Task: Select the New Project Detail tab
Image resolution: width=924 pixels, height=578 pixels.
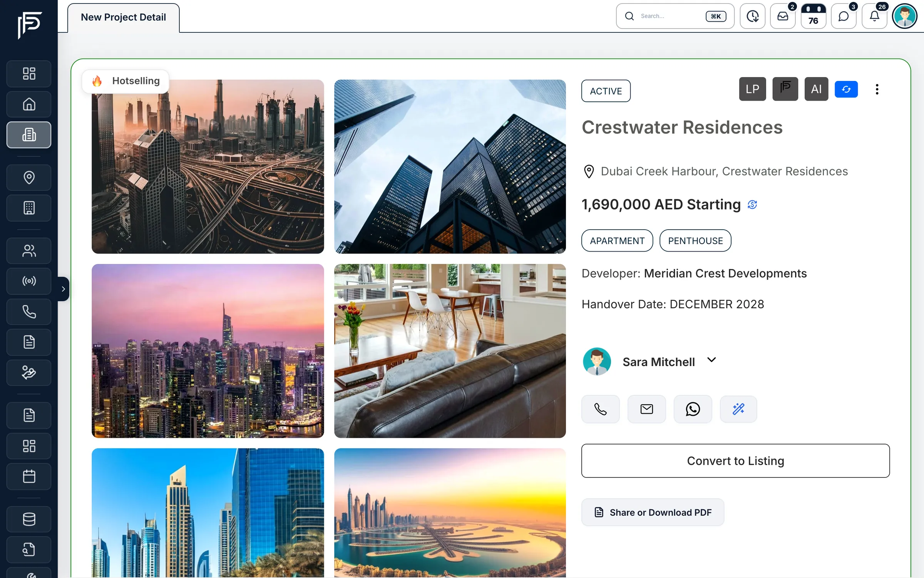Action: coord(123,17)
